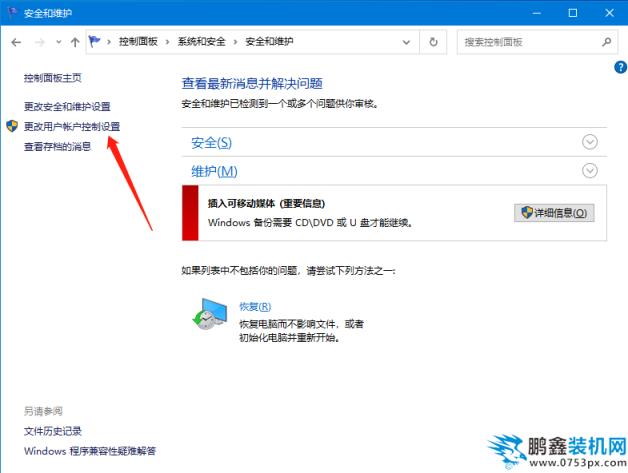Image resolution: width=628 pixels, height=473 pixels.
Task: Open 查看存档的消息
Action: [x=57, y=147]
